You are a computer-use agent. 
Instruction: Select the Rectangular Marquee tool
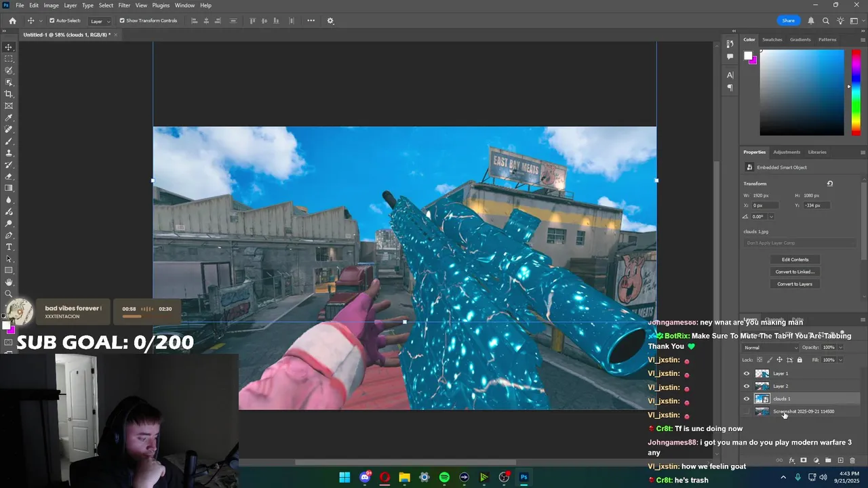click(x=9, y=59)
